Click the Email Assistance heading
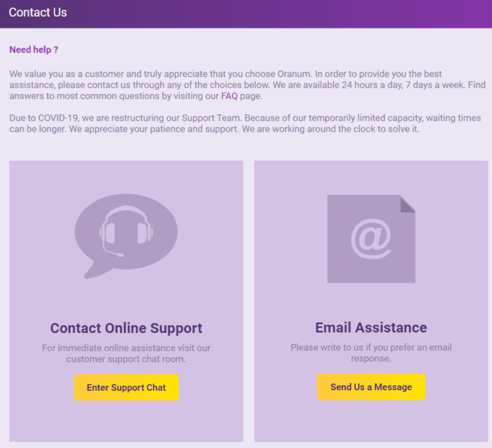The height and width of the screenshot is (448, 492). tap(371, 327)
